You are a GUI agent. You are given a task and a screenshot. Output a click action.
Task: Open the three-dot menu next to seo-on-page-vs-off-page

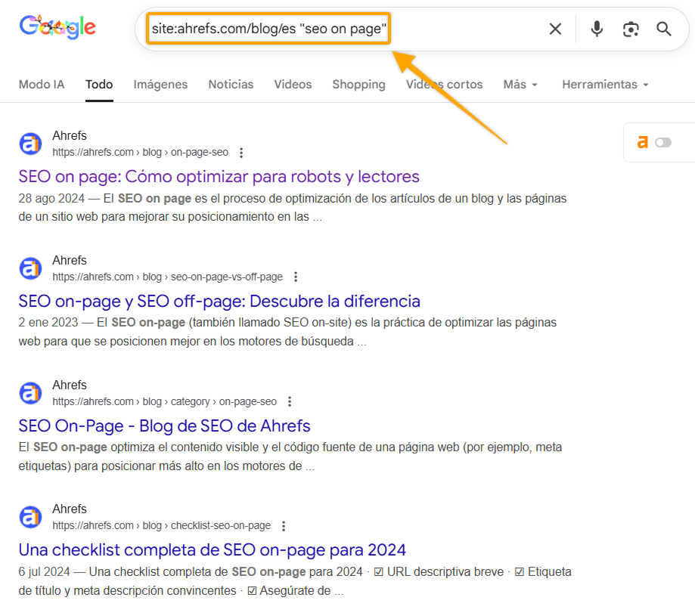(295, 277)
